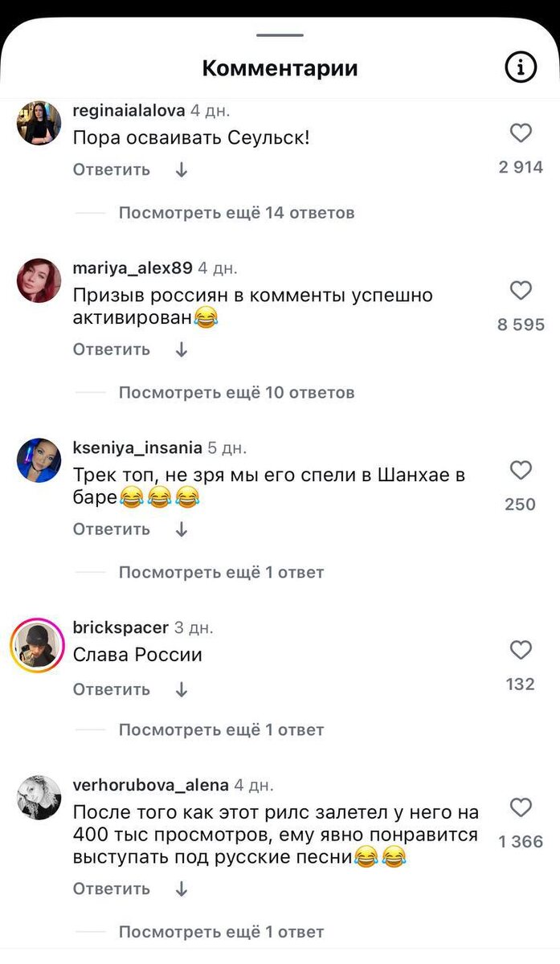Open kseniya_insania's profile via username
Viewport: 560px width, 964px height.
click(x=137, y=447)
